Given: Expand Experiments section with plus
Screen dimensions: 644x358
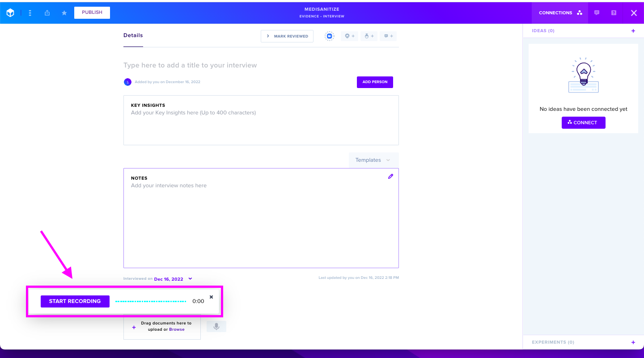Looking at the screenshot, I should [x=633, y=342].
